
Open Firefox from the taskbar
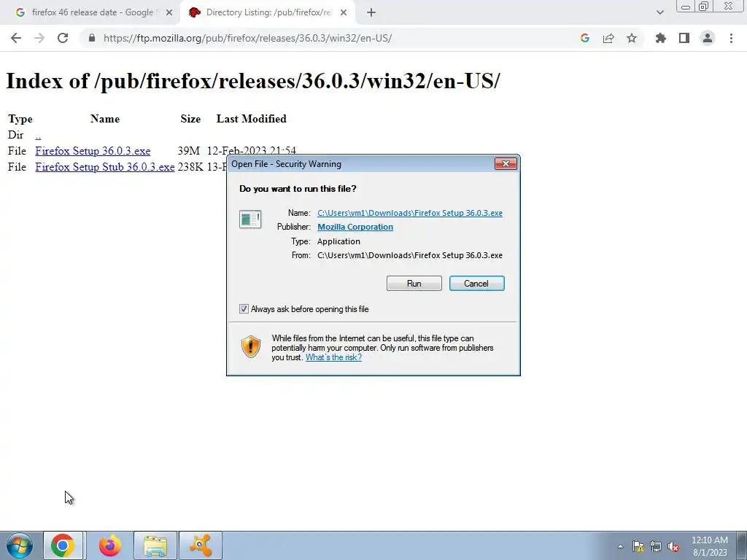click(x=110, y=545)
